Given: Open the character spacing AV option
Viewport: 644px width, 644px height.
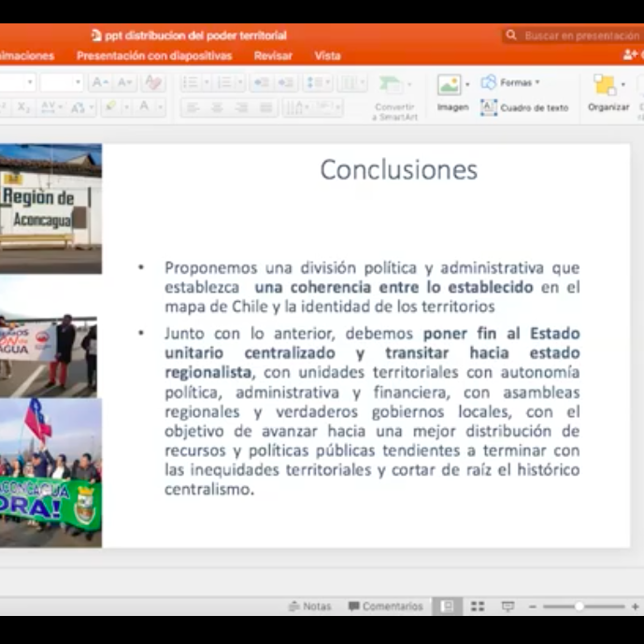Looking at the screenshot, I should [50, 107].
